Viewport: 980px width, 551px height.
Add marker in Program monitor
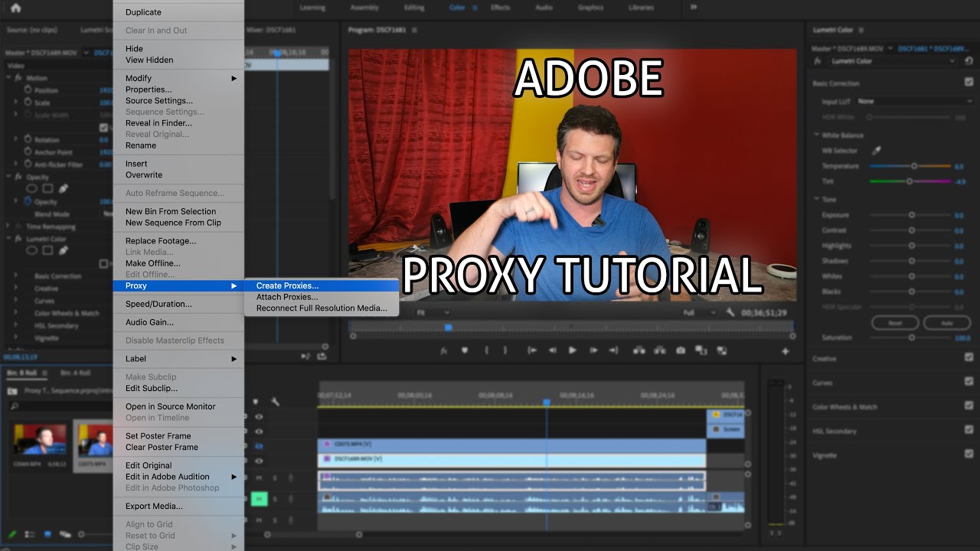click(x=464, y=350)
